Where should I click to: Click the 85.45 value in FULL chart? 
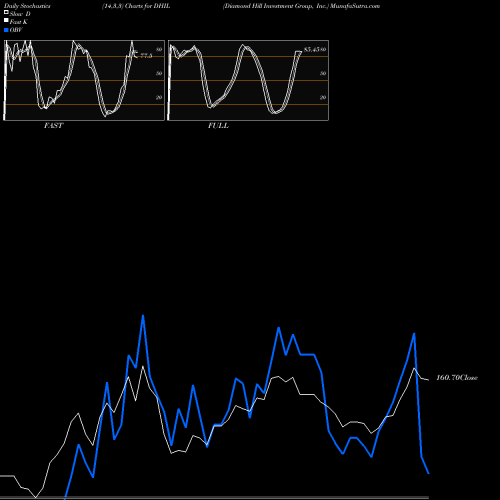point(312,49)
